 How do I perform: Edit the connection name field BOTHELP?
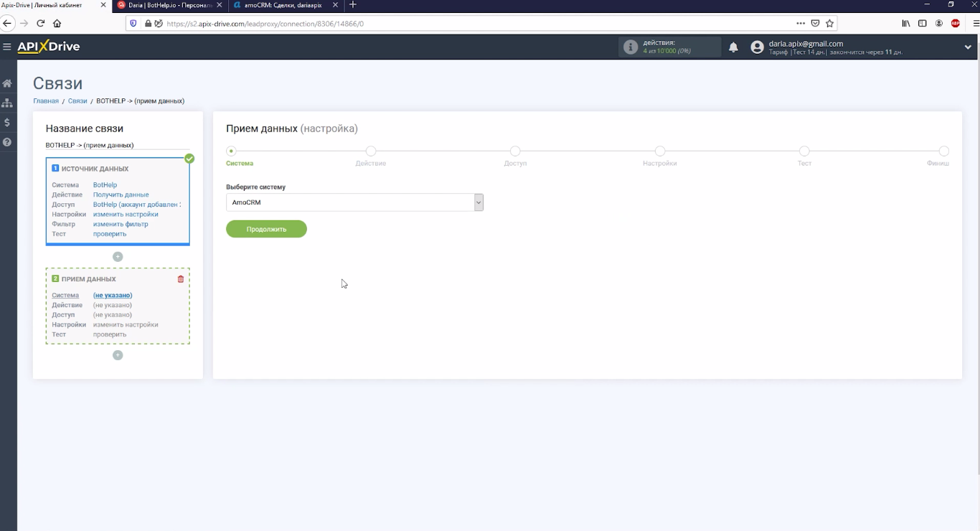tap(118, 145)
